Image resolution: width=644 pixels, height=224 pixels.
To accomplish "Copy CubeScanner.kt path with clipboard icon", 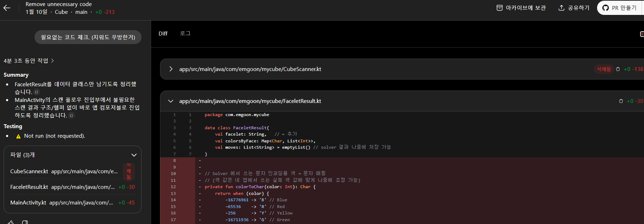I will [x=618, y=69].
